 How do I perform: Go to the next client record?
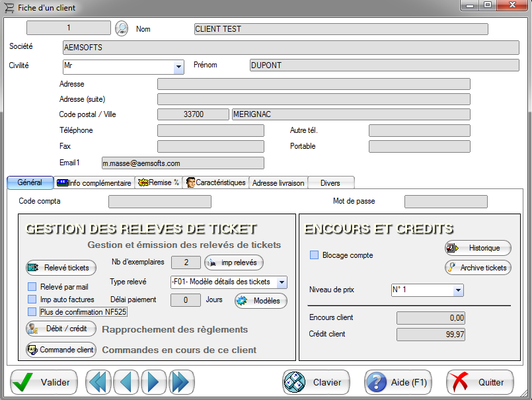(x=153, y=382)
